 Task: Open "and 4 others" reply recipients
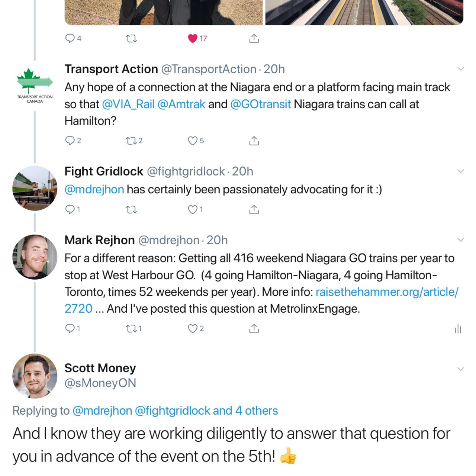click(x=245, y=411)
